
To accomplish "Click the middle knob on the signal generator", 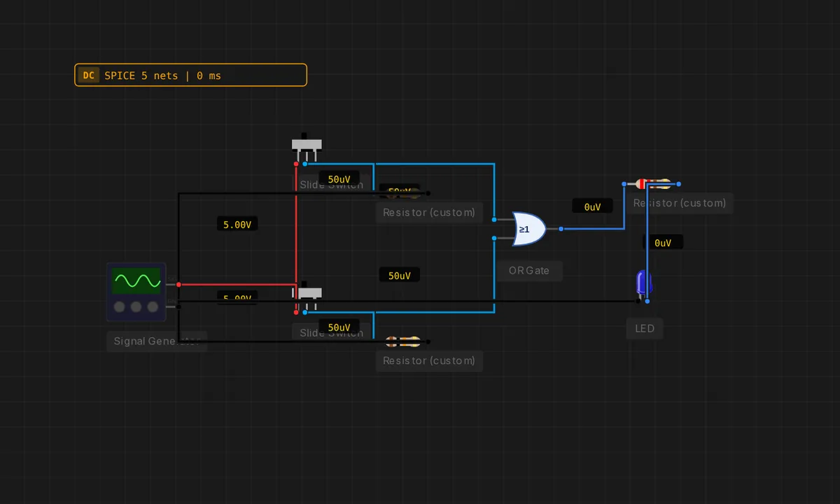I will [x=136, y=307].
